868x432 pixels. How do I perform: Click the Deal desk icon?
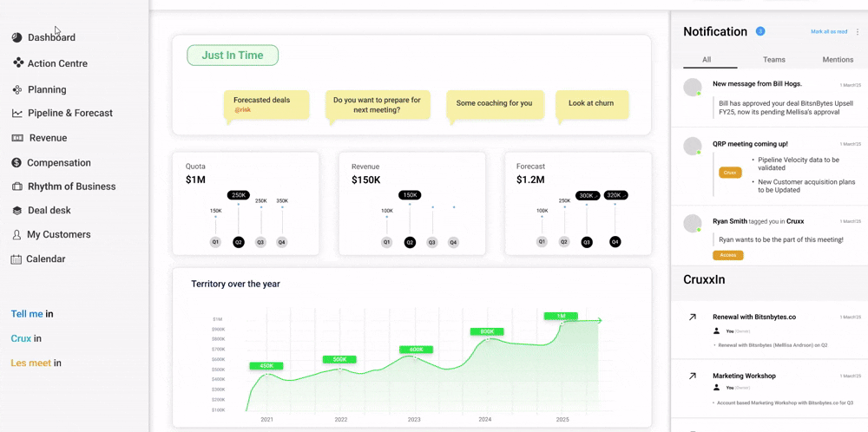pos(17,210)
